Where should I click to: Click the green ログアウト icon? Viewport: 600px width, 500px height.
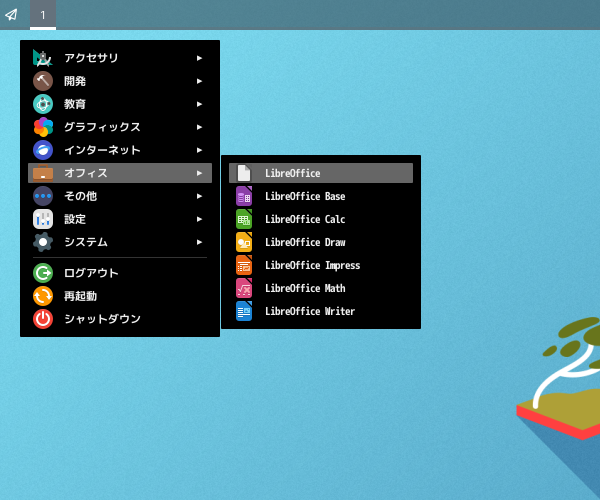[43, 273]
